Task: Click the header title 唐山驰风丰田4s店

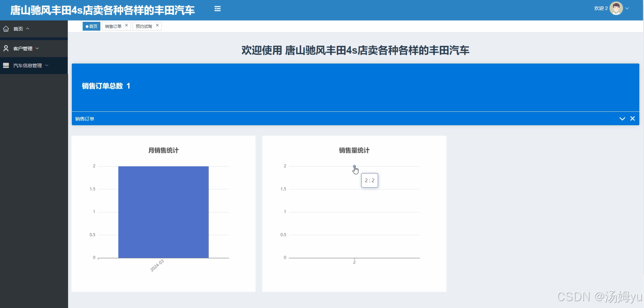Action: (103, 10)
